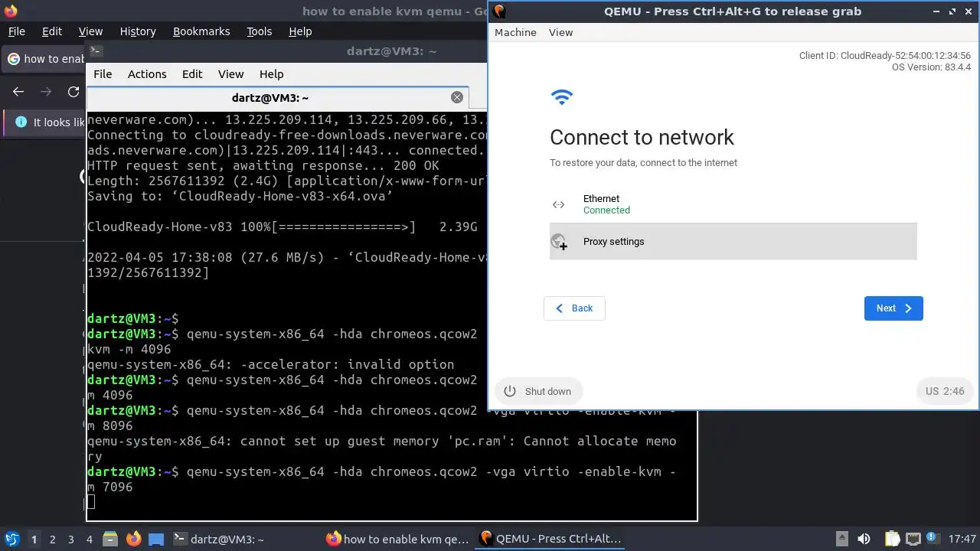Launch Firefox from the taskbar quick launch
The image size is (980, 551).
pos(133,539)
